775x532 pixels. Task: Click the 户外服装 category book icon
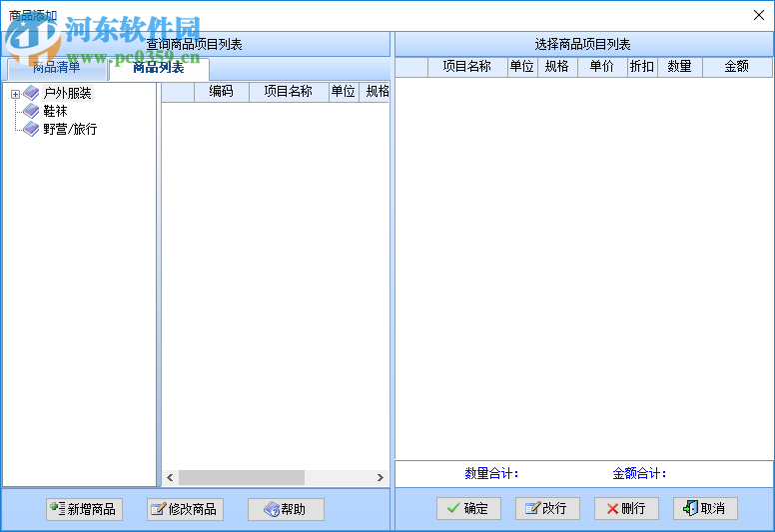click(31, 93)
